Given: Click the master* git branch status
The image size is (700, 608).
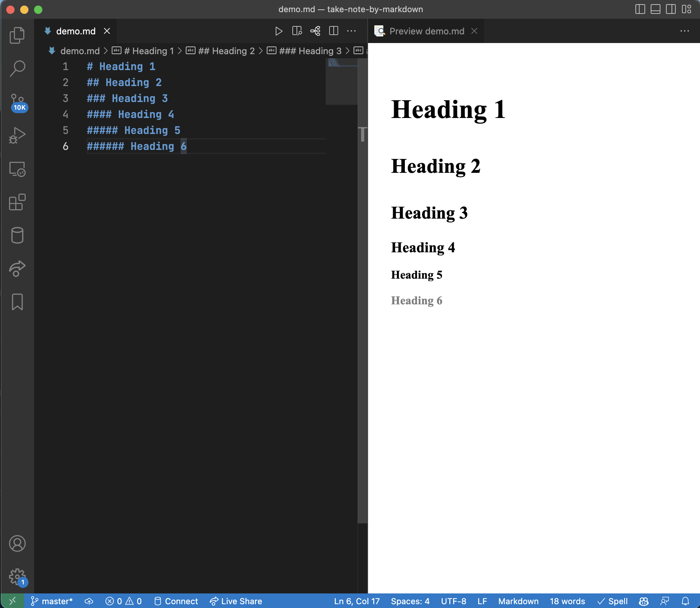Looking at the screenshot, I should coord(51,601).
